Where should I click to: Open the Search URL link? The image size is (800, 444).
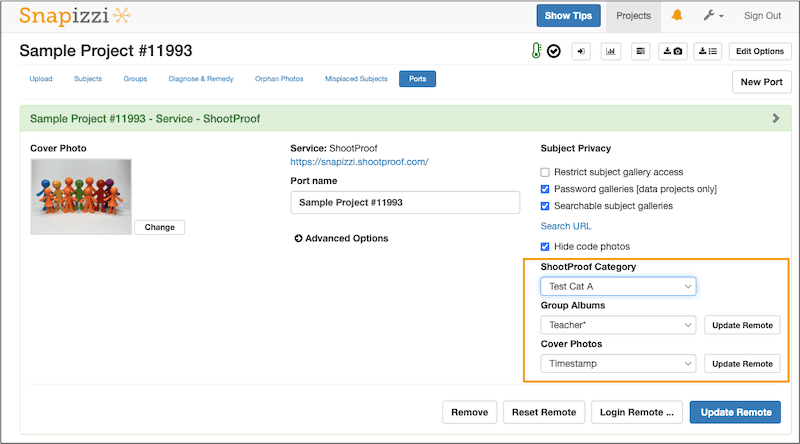point(566,226)
